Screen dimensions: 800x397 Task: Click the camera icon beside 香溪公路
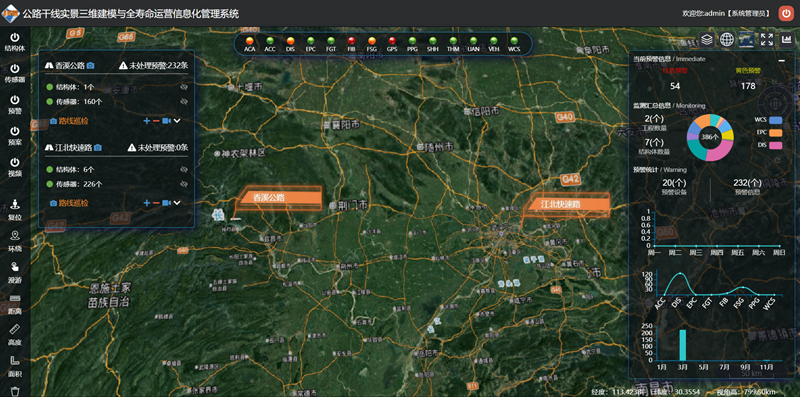click(x=90, y=65)
